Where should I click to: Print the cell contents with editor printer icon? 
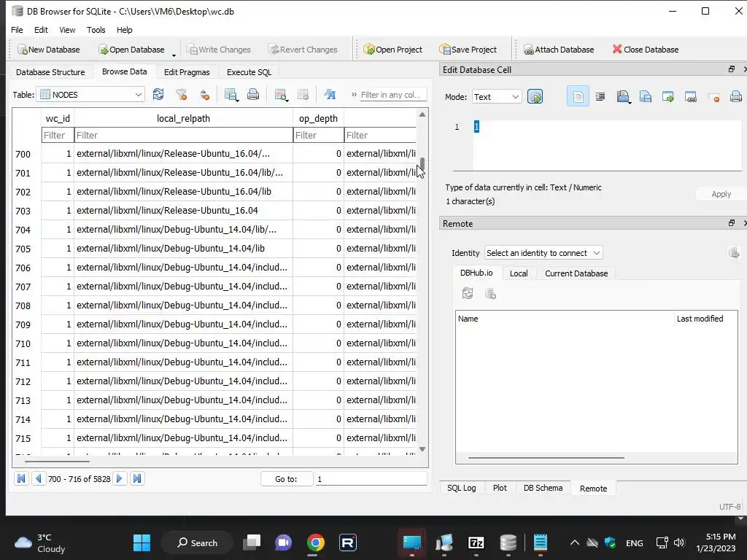point(735,97)
